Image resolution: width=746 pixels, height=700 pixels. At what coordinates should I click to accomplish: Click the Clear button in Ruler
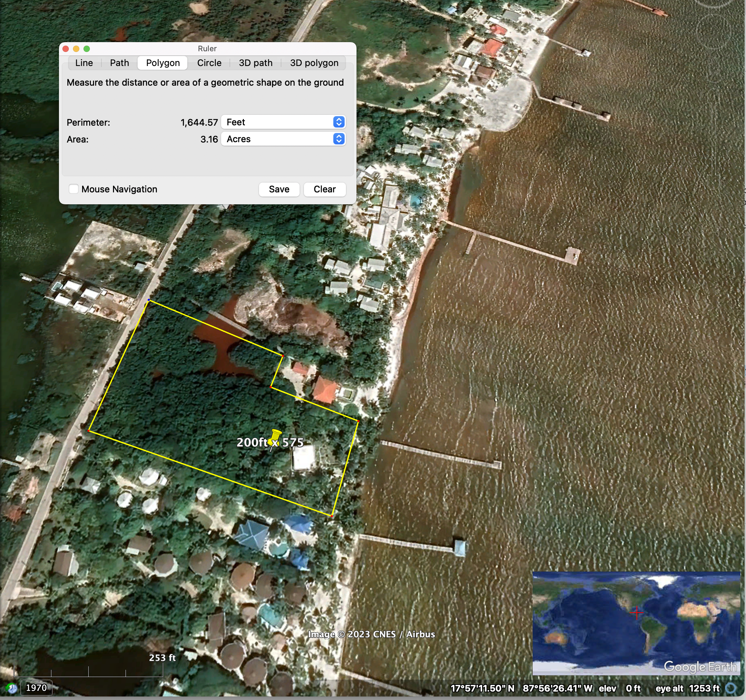pos(325,189)
